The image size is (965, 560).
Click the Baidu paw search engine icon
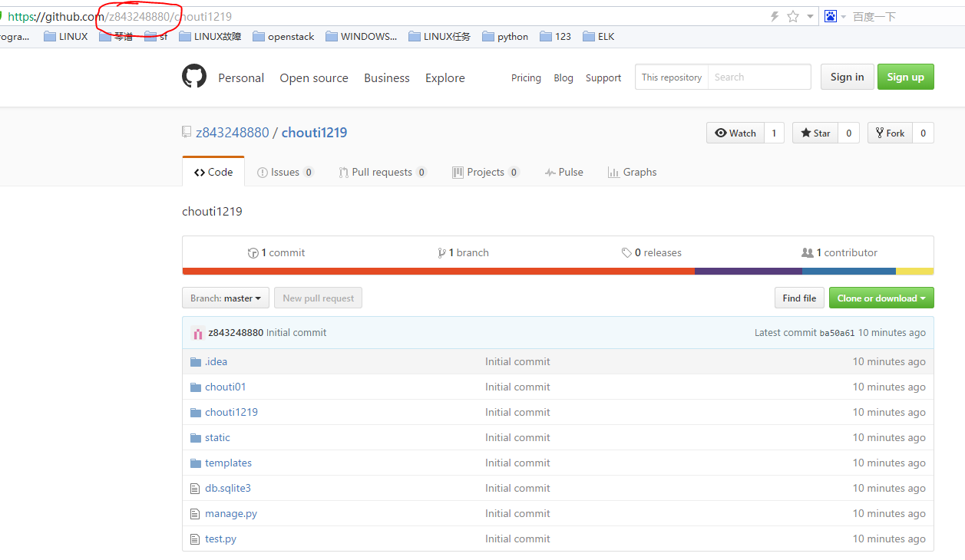pyautogui.click(x=831, y=16)
